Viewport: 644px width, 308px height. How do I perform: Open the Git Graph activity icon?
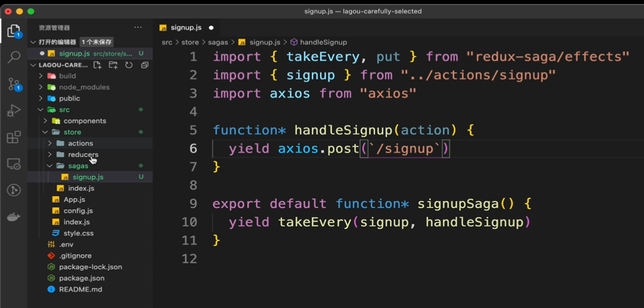tap(14, 190)
